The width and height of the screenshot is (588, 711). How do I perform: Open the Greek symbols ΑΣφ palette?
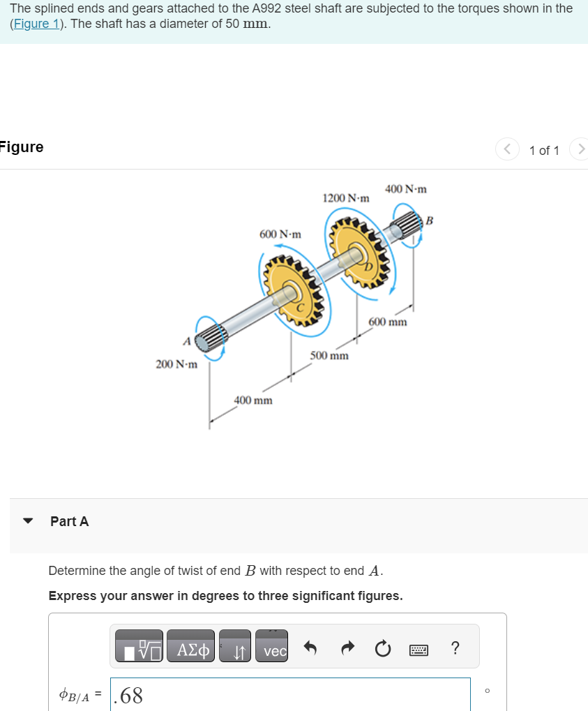tap(190, 647)
